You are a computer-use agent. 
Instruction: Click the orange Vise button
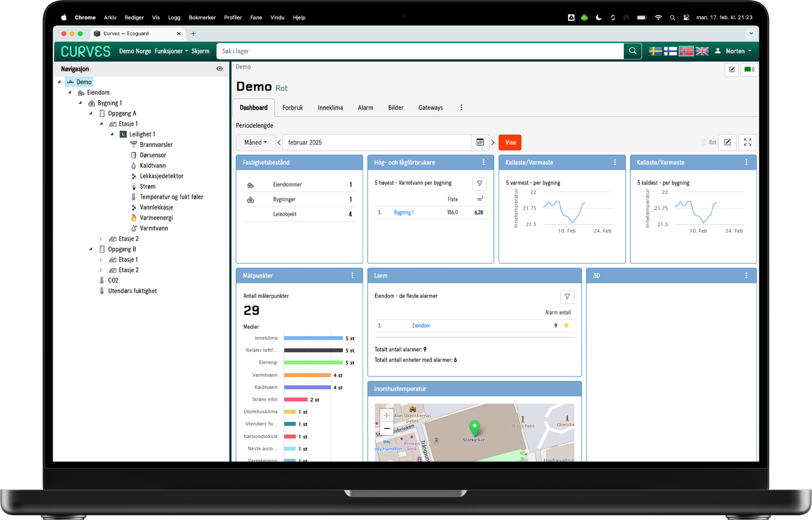click(x=510, y=142)
